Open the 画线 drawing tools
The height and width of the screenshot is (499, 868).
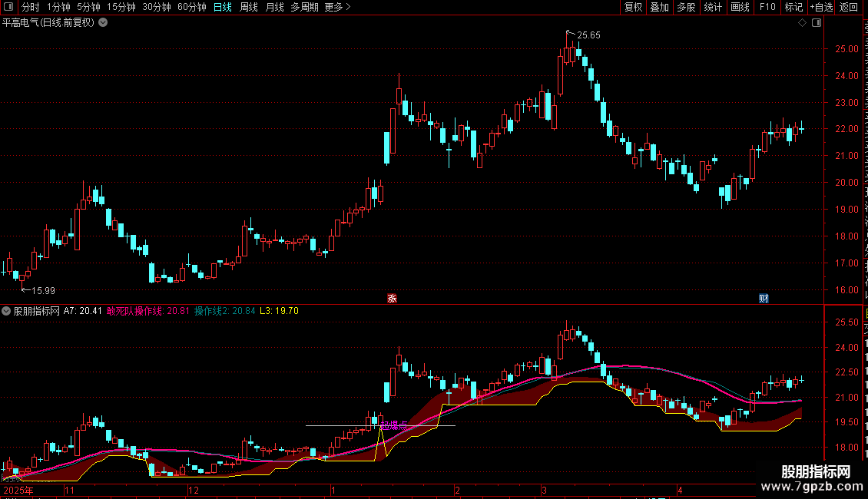(x=740, y=7)
